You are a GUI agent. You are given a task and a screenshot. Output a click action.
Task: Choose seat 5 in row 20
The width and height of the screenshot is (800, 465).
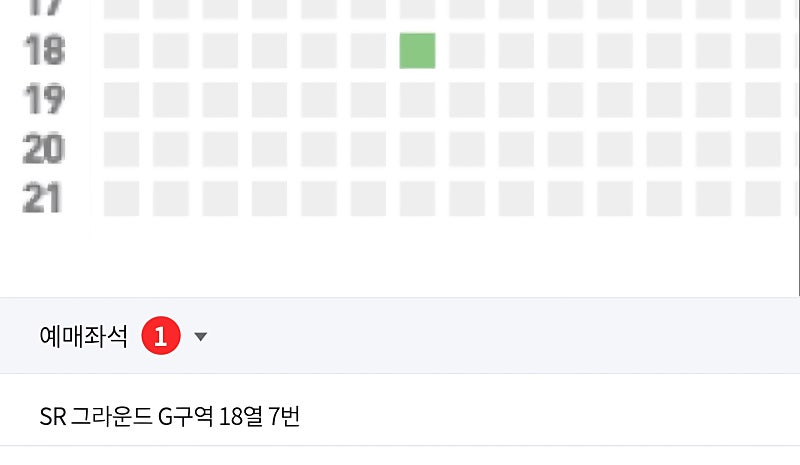pyautogui.click(x=318, y=148)
